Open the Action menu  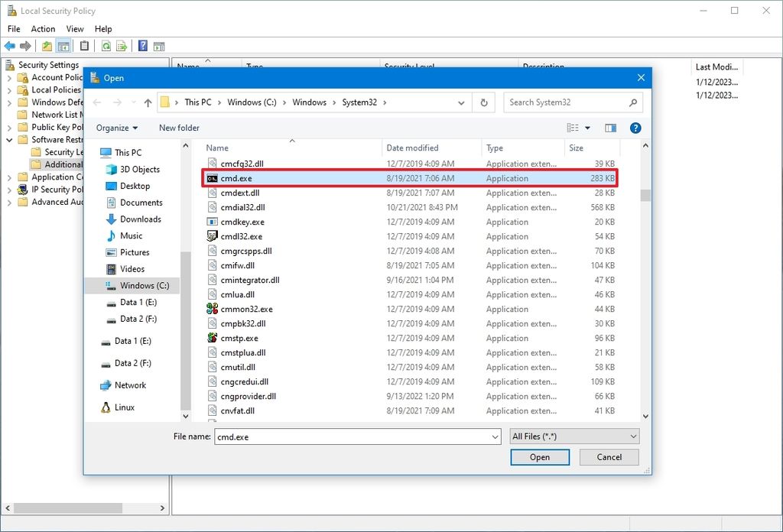43,28
